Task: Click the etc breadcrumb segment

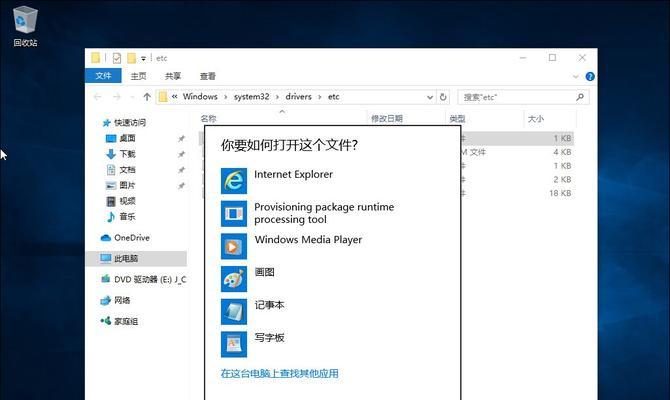Action: coord(334,97)
